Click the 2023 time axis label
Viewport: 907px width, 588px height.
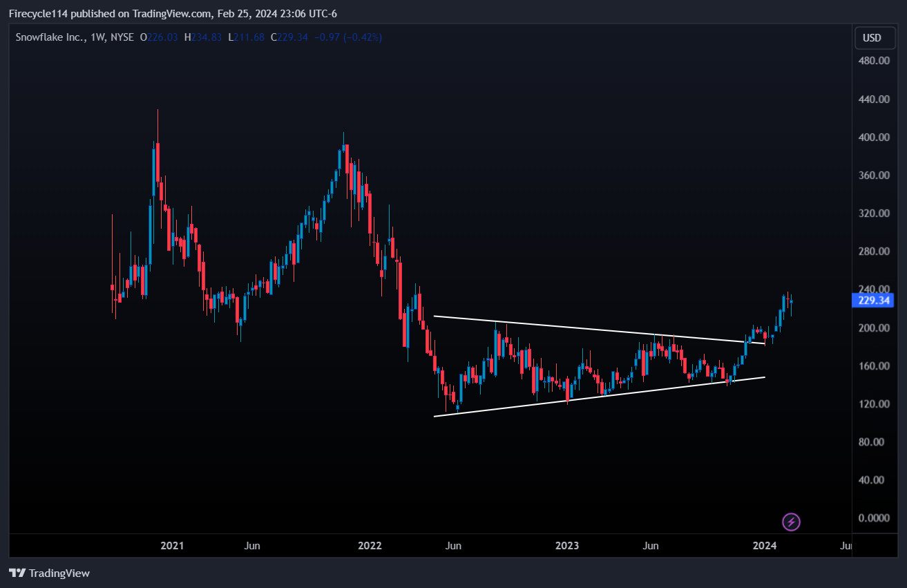coord(567,546)
